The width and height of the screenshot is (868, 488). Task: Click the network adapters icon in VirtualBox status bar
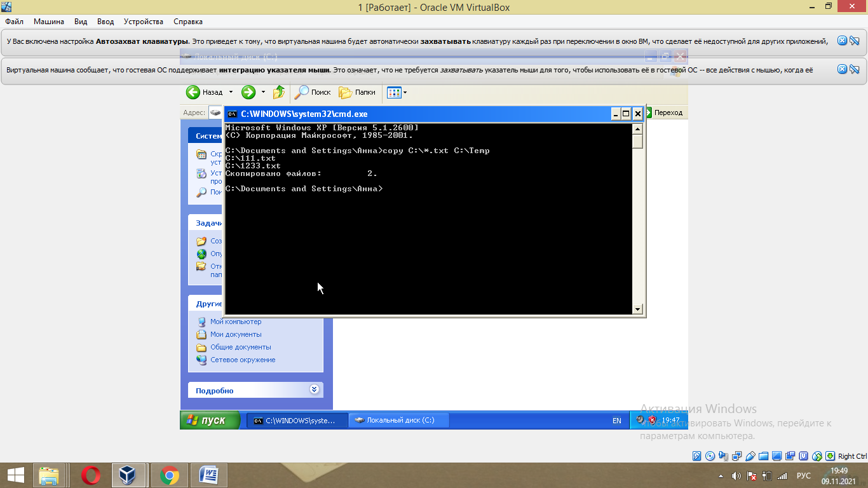736,456
